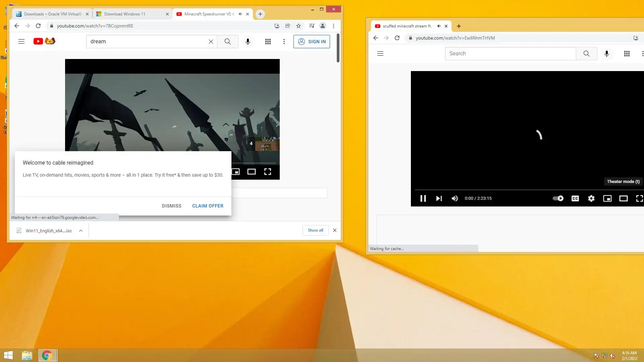Image resolution: width=644 pixels, height=362 pixels.
Task: Open Chrome three-dot menu in left window
Action: click(333, 26)
